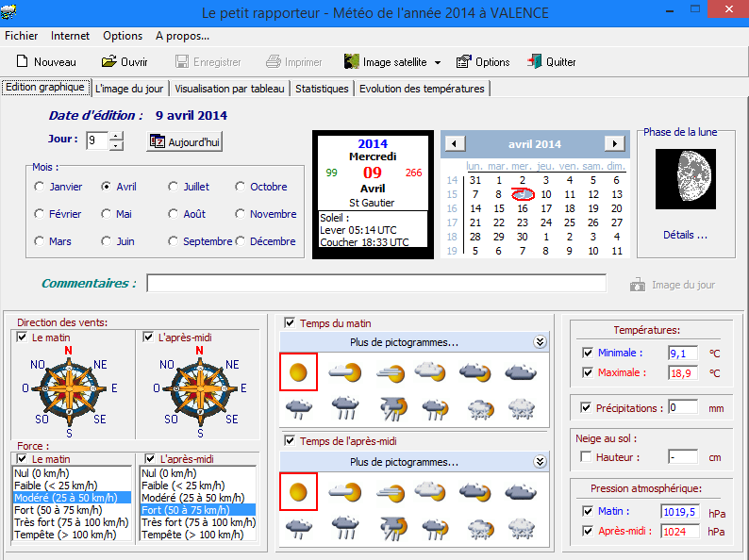Screen dimensions: 749x560
Task: Pick overcast cloud pictogram for afternoon
Action: click(x=521, y=492)
